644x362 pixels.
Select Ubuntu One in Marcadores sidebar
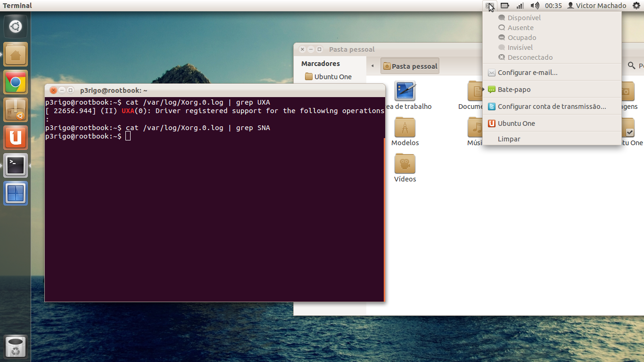coord(332,77)
